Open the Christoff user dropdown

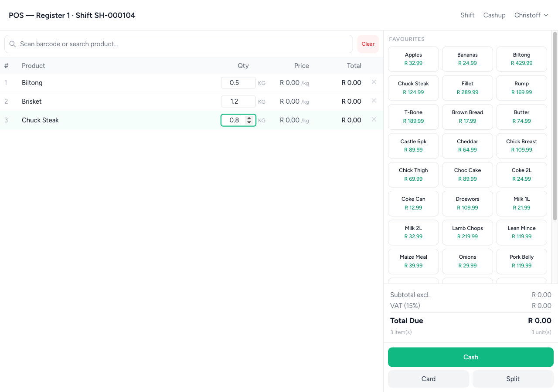pos(531,15)
